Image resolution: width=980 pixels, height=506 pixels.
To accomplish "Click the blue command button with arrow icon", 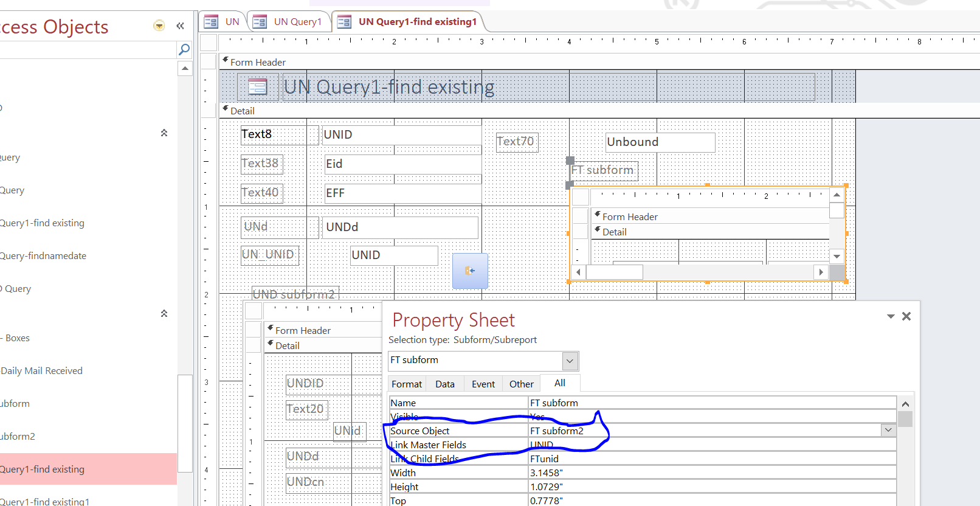I will point(470,271).
